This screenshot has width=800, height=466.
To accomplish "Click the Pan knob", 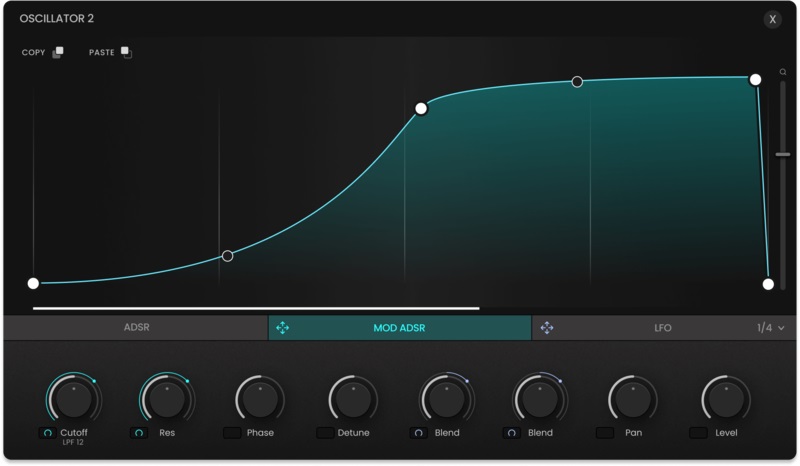I will [x=633, y=400].
